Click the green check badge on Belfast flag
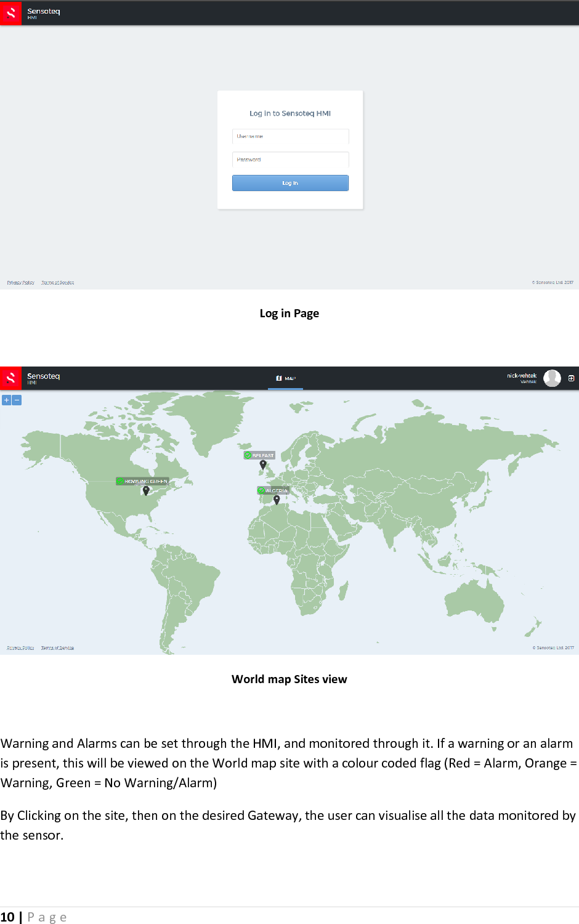 click(x=248, y=455)
